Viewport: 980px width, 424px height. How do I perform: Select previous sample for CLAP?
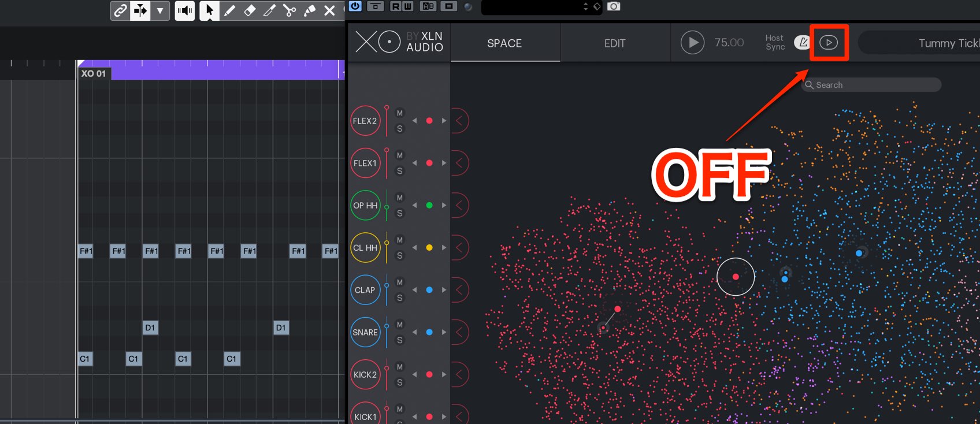tap(414, 290)
